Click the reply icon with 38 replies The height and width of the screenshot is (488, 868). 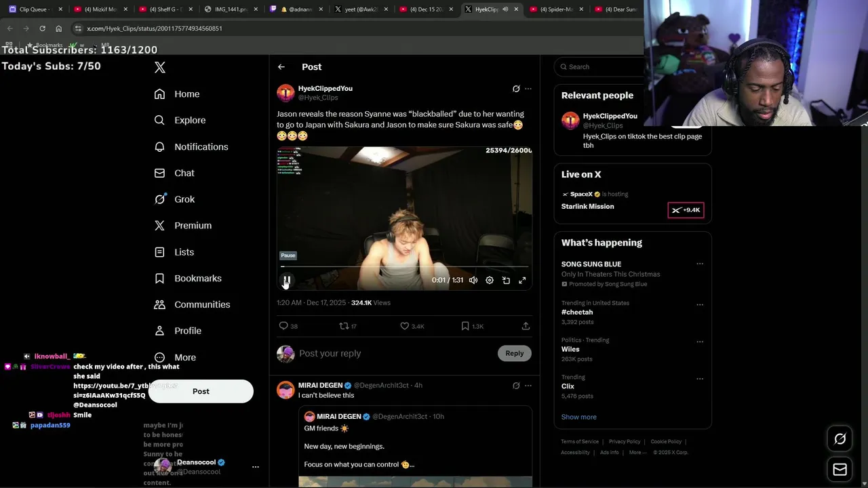pyautogui.click(x=288, y=326)
